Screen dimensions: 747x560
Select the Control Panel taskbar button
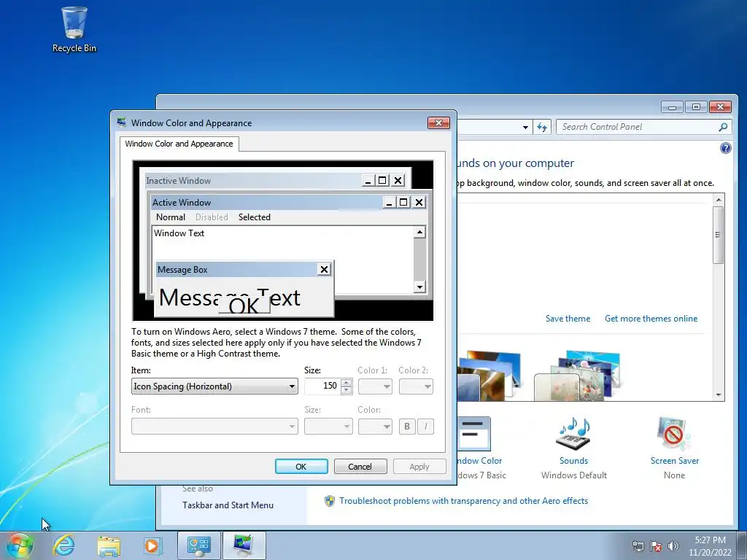point(198,545)
